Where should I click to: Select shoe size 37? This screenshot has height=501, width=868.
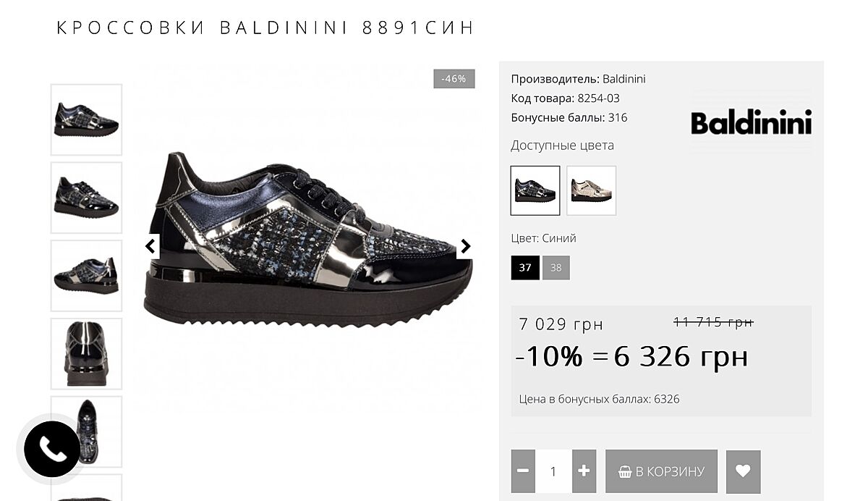tap(525, 267)
